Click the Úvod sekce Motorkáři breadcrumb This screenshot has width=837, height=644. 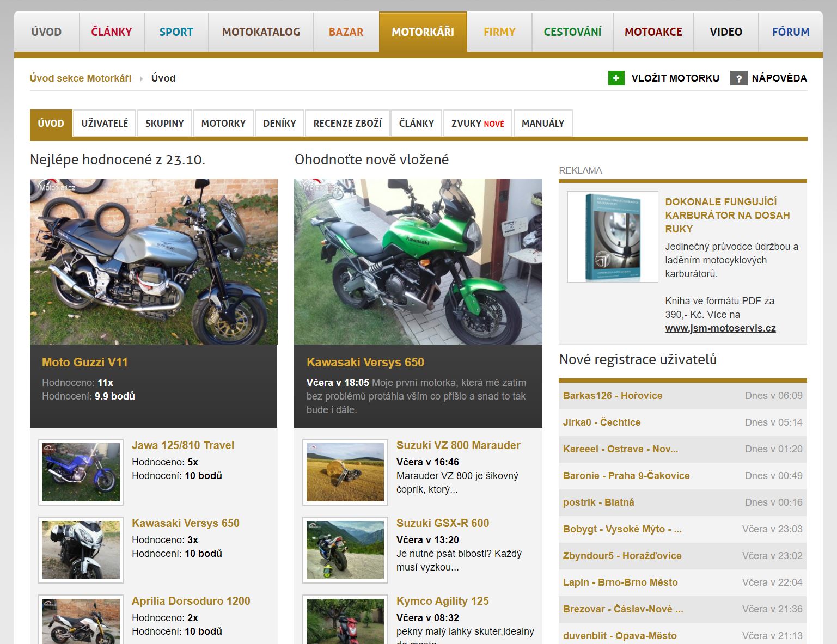(81, 78)
